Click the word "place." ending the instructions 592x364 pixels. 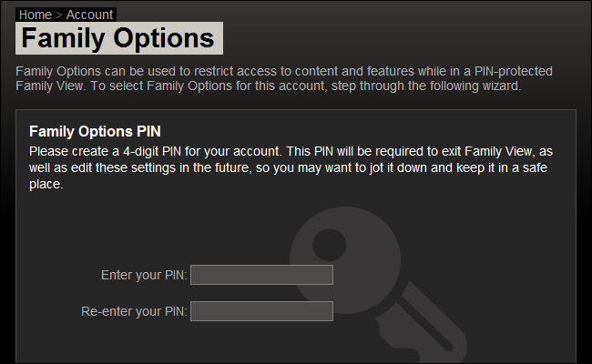[46, 183]
